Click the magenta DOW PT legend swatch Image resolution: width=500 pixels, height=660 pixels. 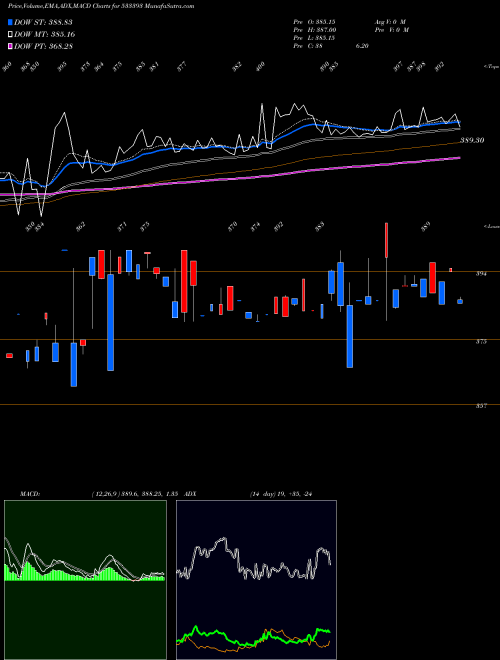(x=10, y=46)
